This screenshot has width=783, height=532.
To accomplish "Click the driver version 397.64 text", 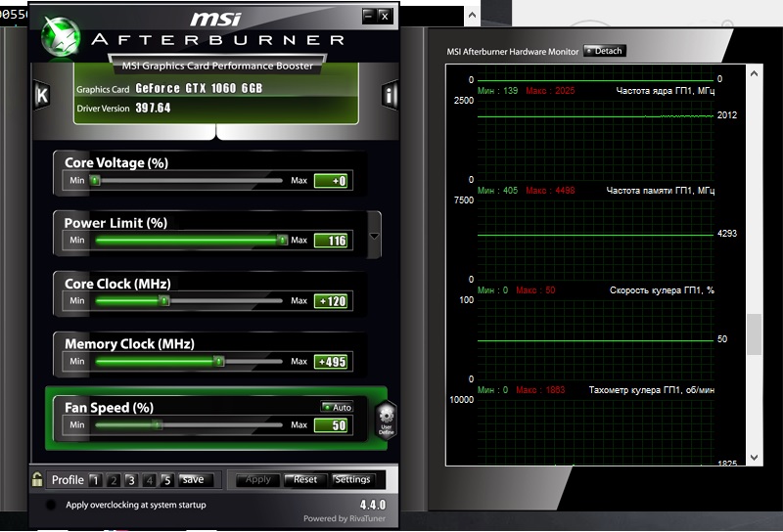I will [153, 108].
